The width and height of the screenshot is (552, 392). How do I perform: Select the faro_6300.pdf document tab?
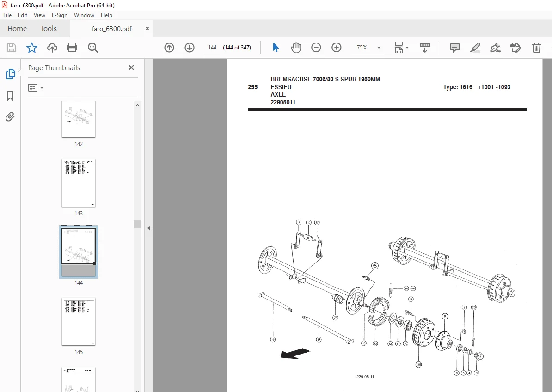(111, 29)
